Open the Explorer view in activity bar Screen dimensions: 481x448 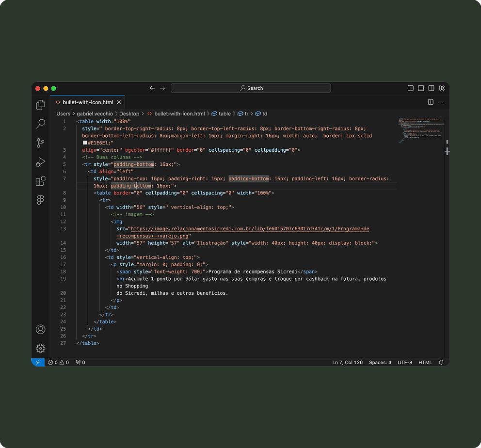[x=41, y=105]
